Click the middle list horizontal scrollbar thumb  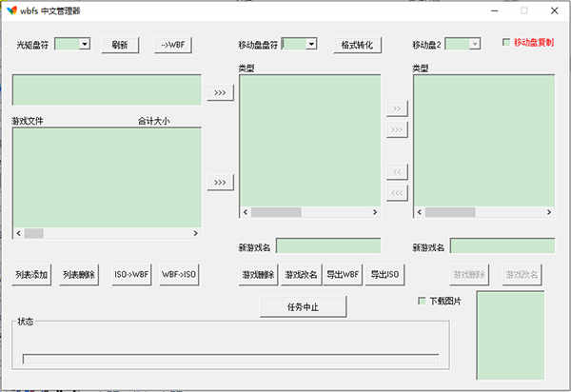[x=276, y=212]
